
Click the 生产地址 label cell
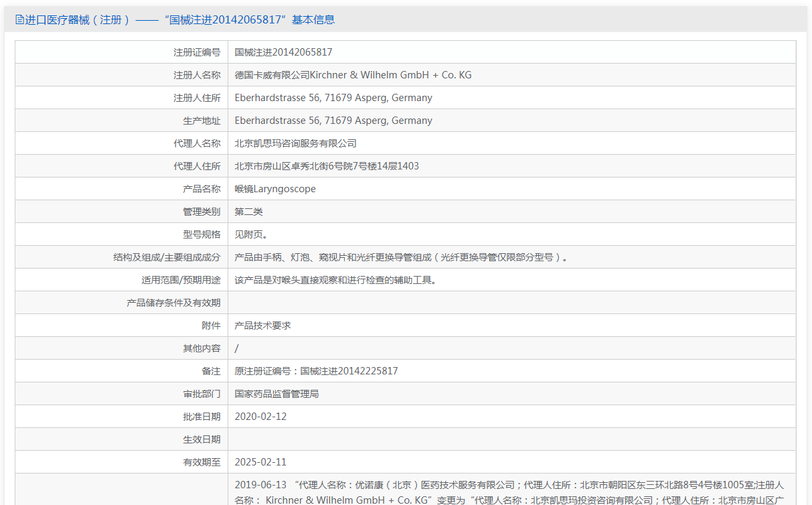[x=122, y=121]
